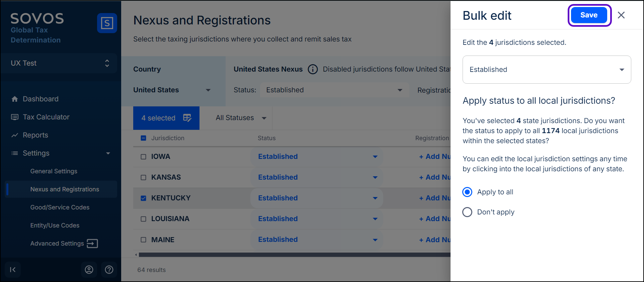
Task: Open the Established status dropdown in Bulk edit
Action: click(x=547, y=70)
